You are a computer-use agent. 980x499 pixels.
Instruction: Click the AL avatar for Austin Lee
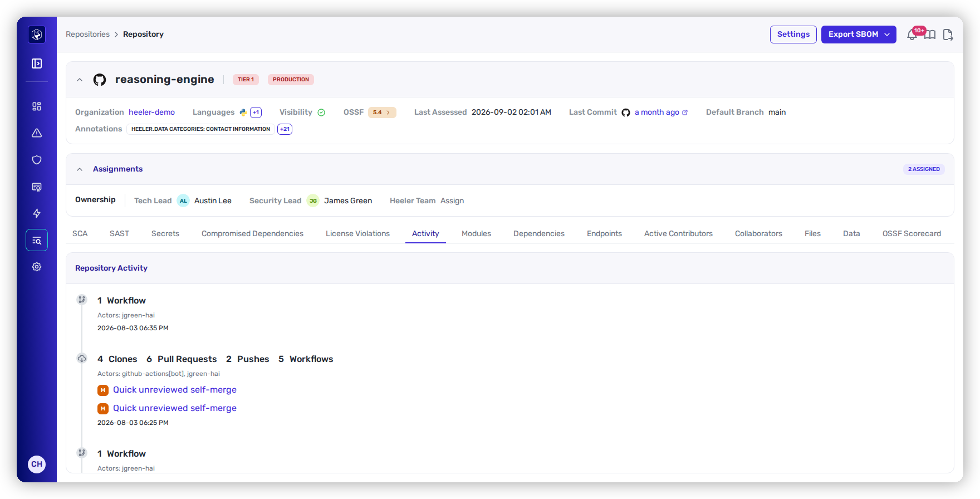point(183,200)
